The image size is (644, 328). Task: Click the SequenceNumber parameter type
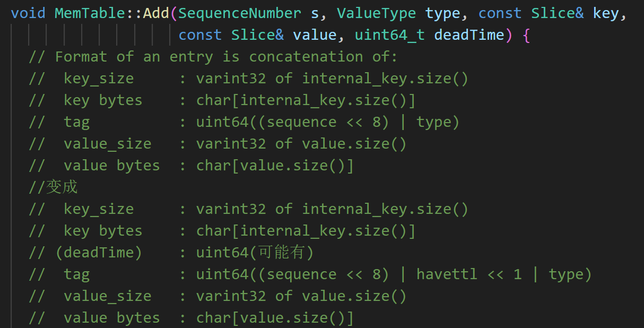coord(240,13)
